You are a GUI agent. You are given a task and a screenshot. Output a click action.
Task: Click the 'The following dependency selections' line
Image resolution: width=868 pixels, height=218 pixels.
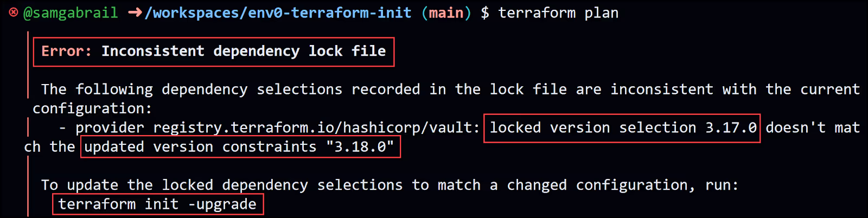192,89
